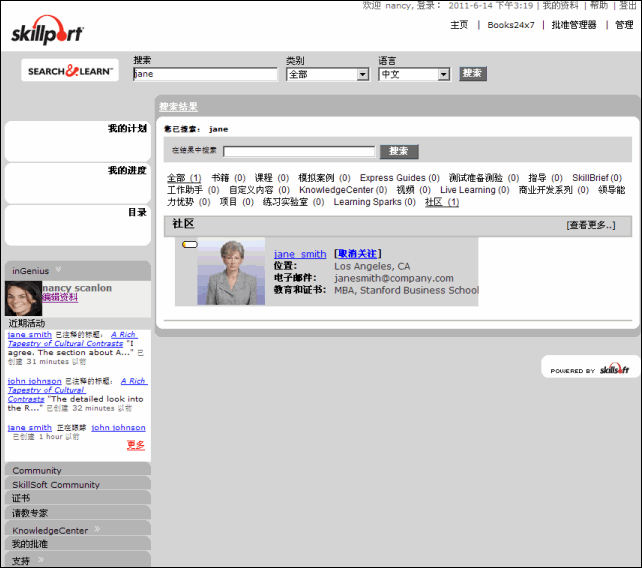Click the search within results field

tap(299, 152)
